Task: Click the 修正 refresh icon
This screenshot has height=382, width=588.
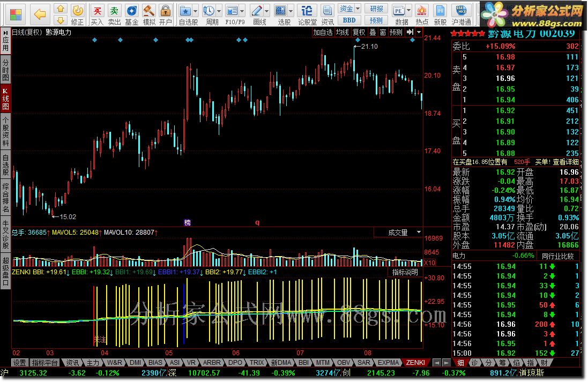Action: coord(78,11)
